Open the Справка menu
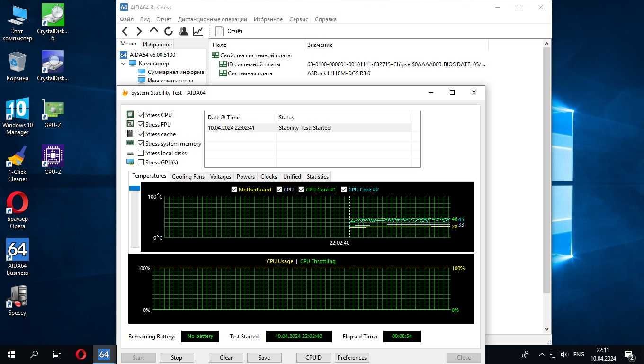Image resolution: width=644 pixels, height=364 pixels. point(325,19)
